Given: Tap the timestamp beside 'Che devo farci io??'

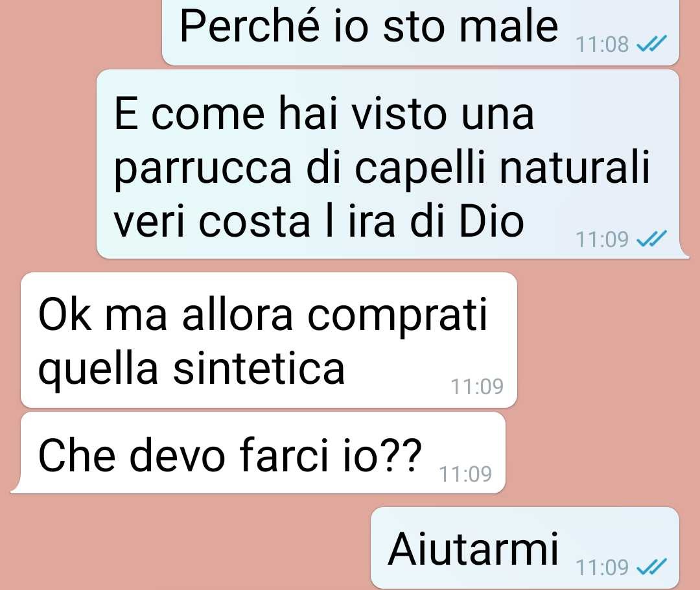Looking at the screenshot, I should tap(465, 474).
